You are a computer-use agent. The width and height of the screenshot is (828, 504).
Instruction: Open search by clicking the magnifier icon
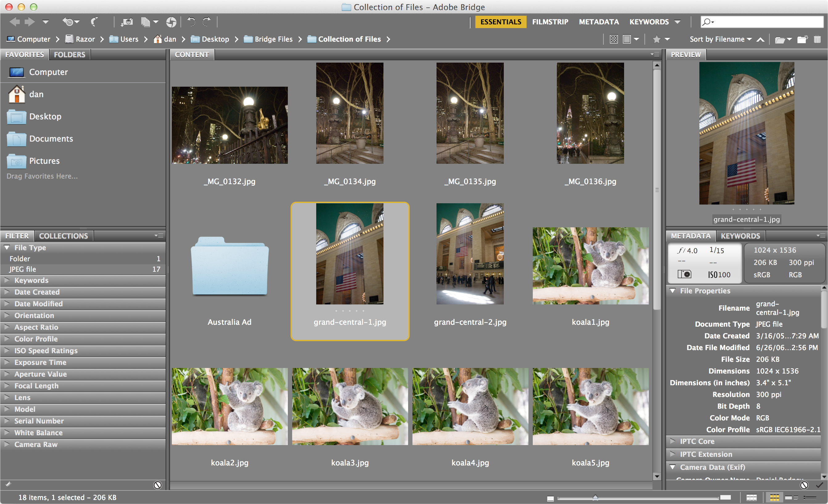[707, 22]
